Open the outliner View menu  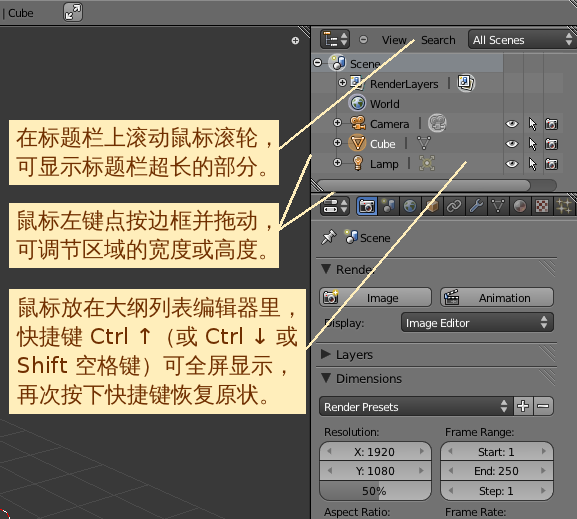click(394, 40)
